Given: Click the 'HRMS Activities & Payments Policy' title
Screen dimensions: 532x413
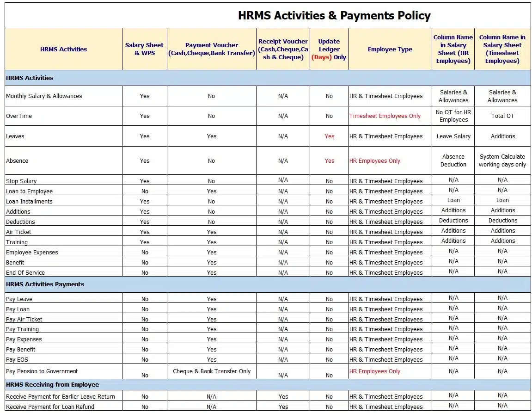Looking at the screenshot, I should point(334,16).
